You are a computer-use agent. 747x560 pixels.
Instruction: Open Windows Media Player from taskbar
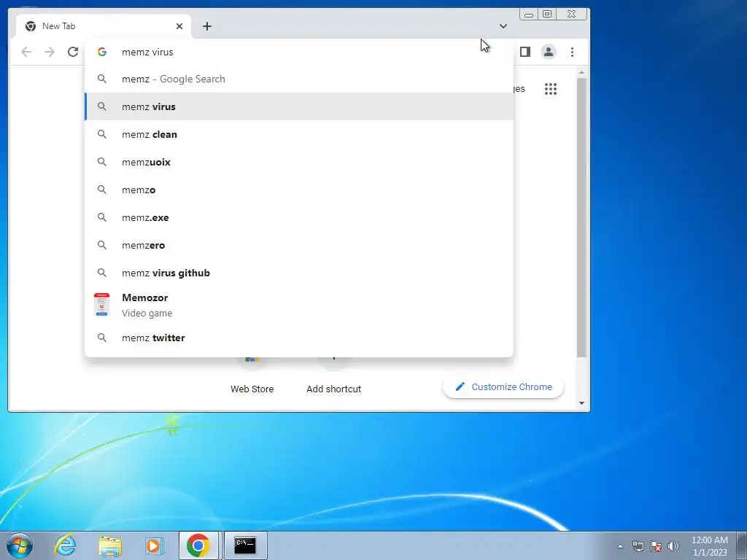pyautogui.click(x=154, y=545)
